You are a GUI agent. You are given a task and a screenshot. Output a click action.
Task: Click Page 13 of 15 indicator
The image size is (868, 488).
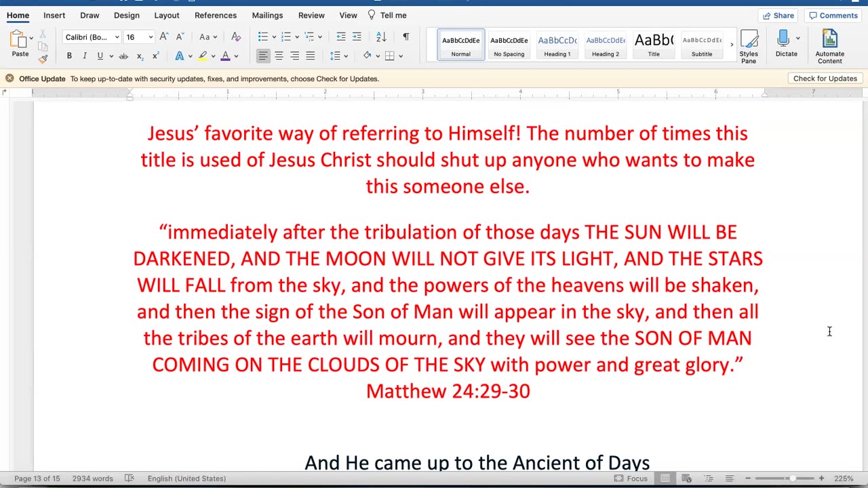pos(37,479)
